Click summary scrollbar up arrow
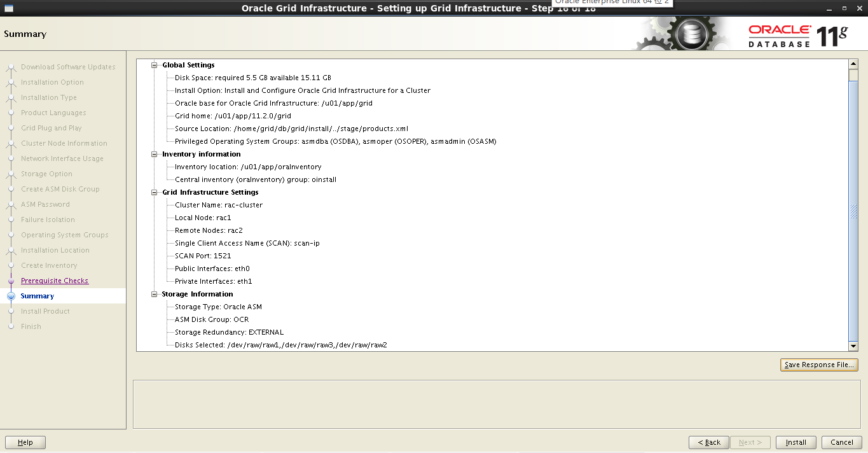The image size is (868, 453). coord(853,64)
